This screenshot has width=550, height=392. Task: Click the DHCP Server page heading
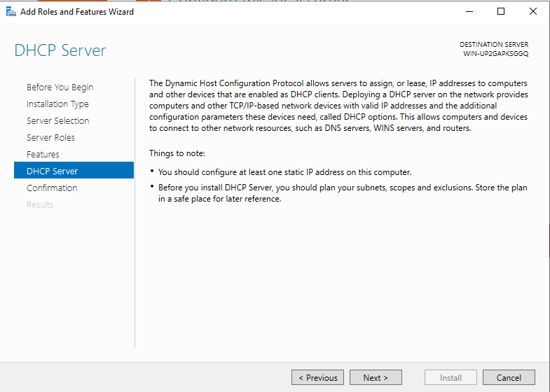60,51
